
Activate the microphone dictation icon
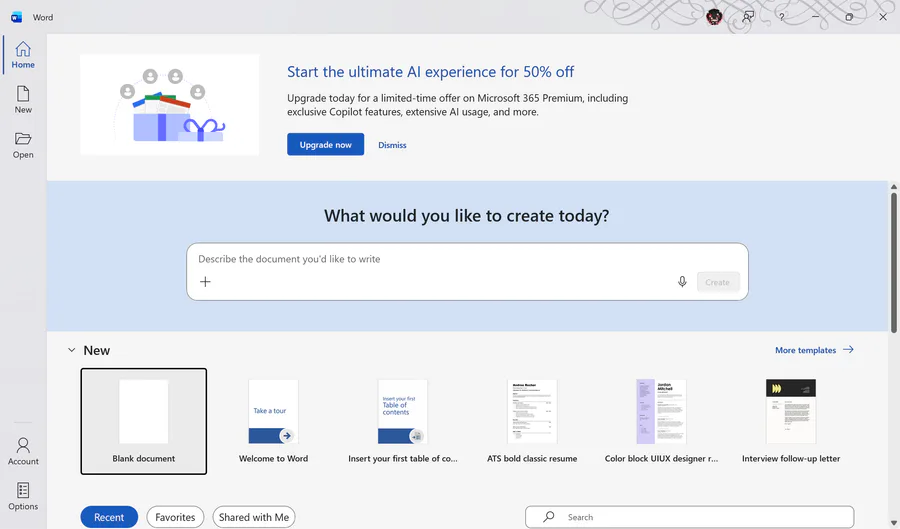pos(682,282)
